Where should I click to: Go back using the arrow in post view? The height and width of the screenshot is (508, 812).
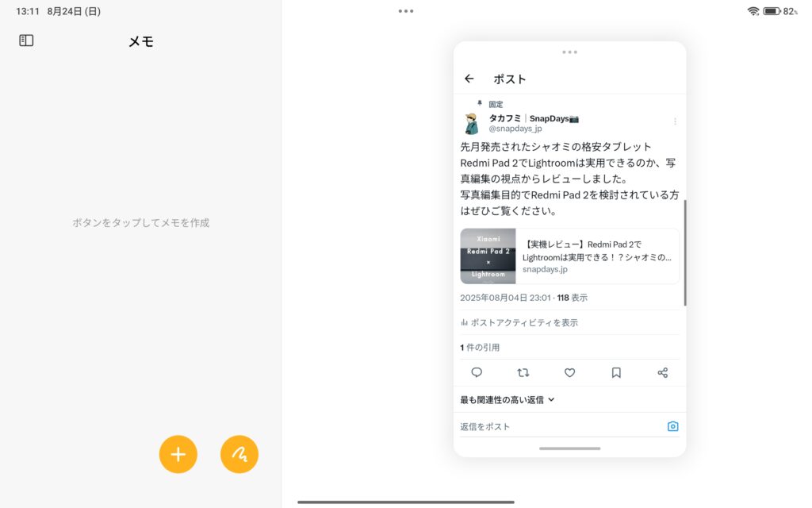pos(469,79)
